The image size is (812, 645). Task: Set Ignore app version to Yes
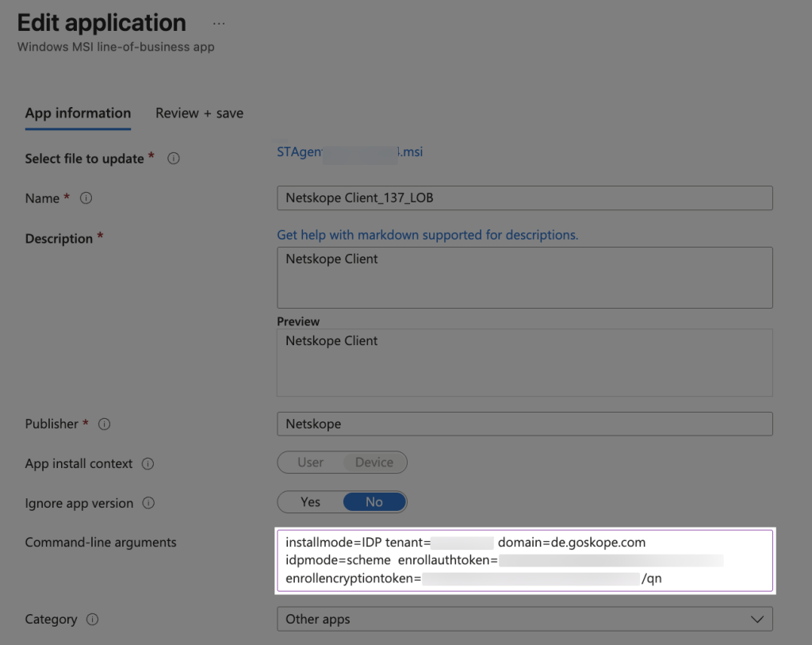click(310, 502)
